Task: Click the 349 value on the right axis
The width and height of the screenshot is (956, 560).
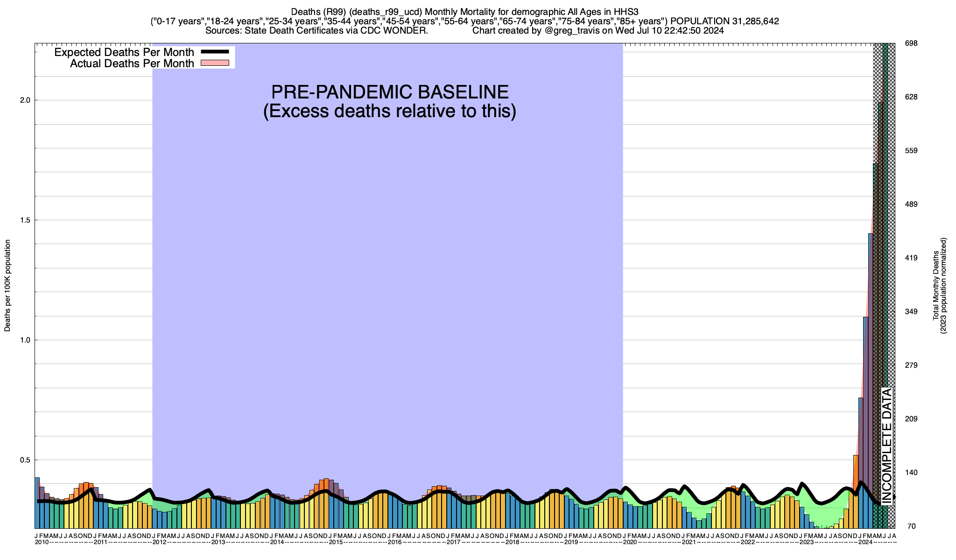Action: coord(911,312)
